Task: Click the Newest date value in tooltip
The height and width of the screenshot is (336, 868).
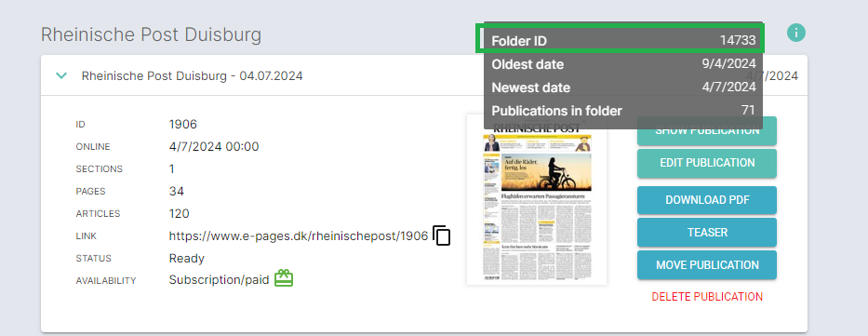Action: click(729, 87)
